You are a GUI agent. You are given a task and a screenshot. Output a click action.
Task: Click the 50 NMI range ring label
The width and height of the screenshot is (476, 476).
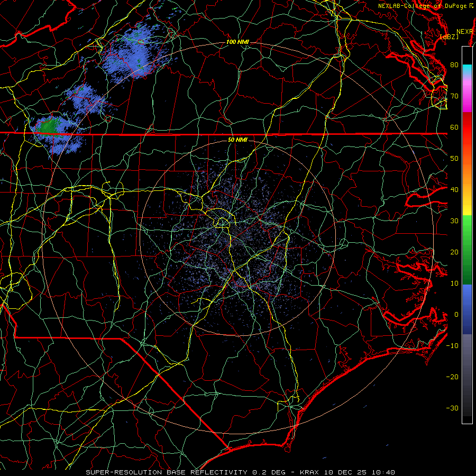tap(237, 140)
